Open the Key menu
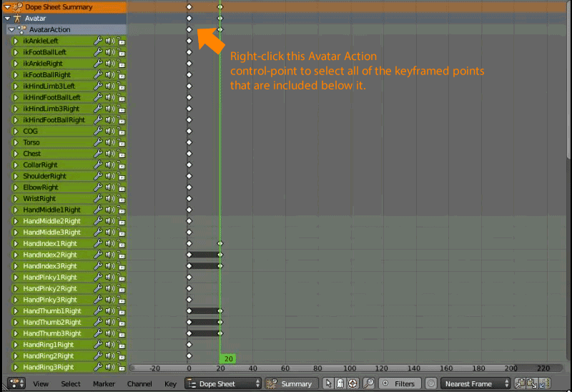This screenshot has width=572, height=392. [170, 383]
